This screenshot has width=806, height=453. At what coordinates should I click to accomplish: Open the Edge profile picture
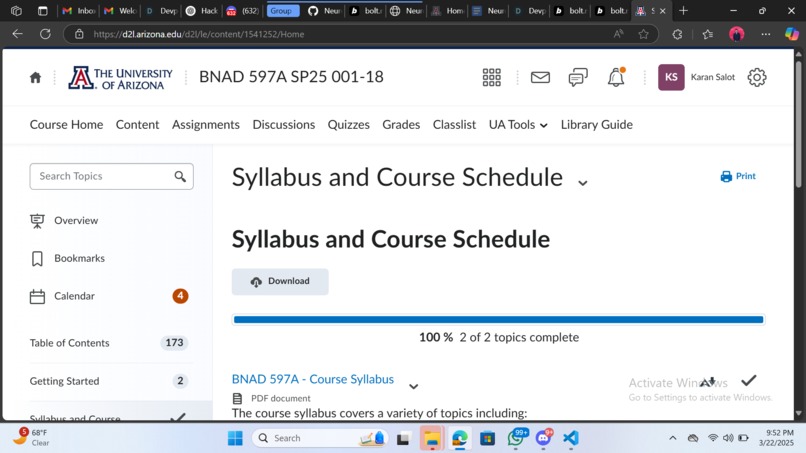pyautogui.click(x=737, y=34)
